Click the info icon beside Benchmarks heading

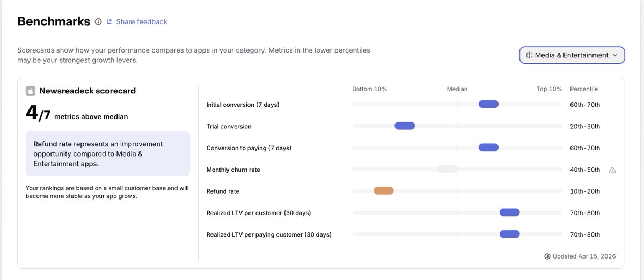click(98, 22)
